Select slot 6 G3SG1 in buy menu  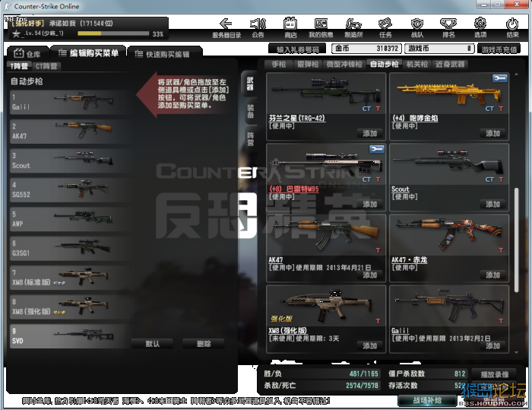click(70, 248)
